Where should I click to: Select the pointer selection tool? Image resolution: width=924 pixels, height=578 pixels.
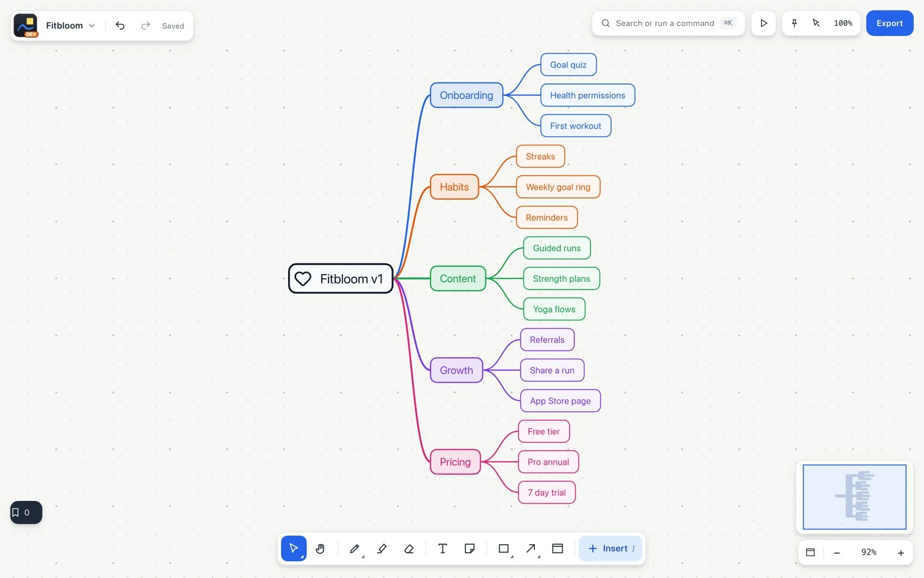[294, 548]
